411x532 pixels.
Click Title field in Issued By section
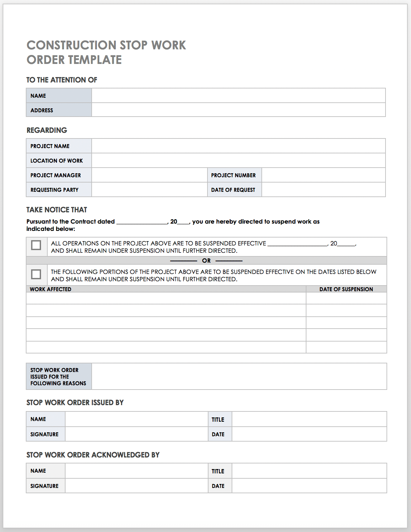[x=309, y=419]
